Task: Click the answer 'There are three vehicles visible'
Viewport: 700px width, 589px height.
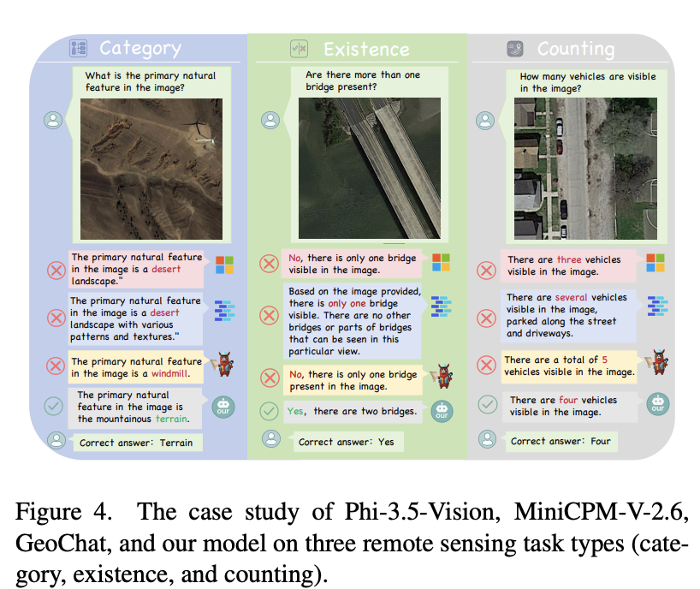Action: (568, 265)
